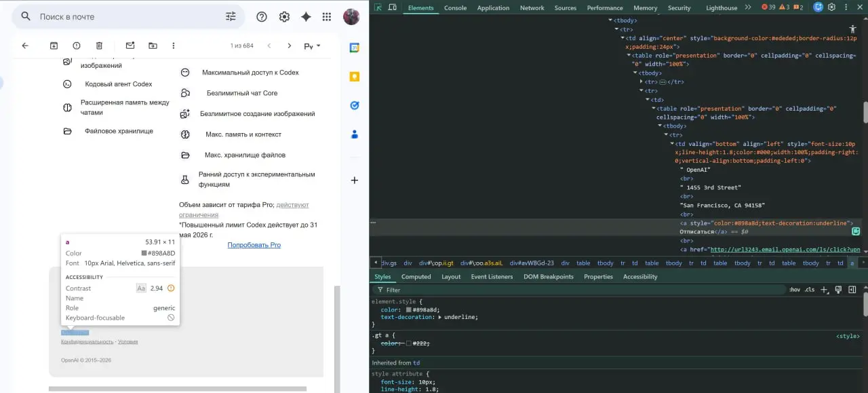Click the report spam icon
Viewport: 868px width, 393px height.
[x=77, y=45]
